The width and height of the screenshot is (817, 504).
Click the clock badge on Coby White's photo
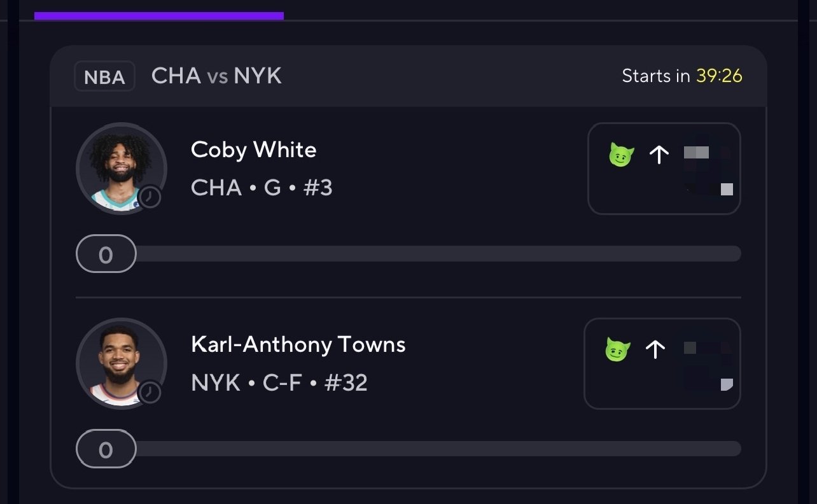click(x=150, y=197)
